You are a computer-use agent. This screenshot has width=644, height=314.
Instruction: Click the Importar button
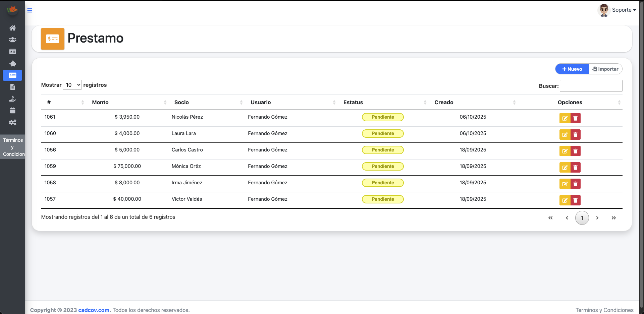(605, 69)
